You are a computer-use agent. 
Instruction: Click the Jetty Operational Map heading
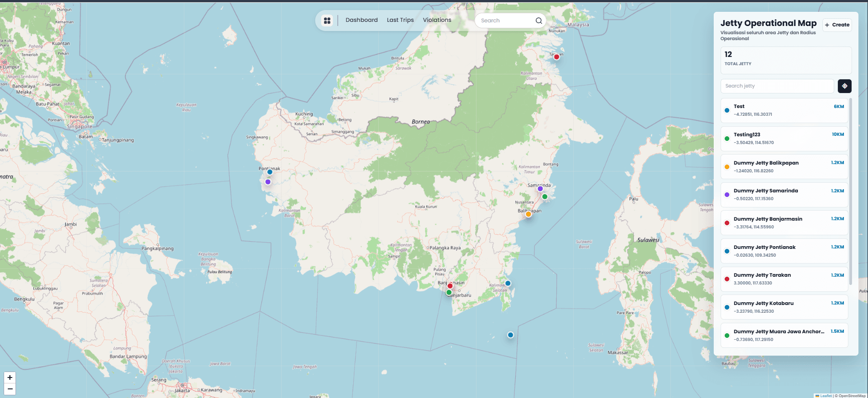pyautogui.click(x=769, y=23)
